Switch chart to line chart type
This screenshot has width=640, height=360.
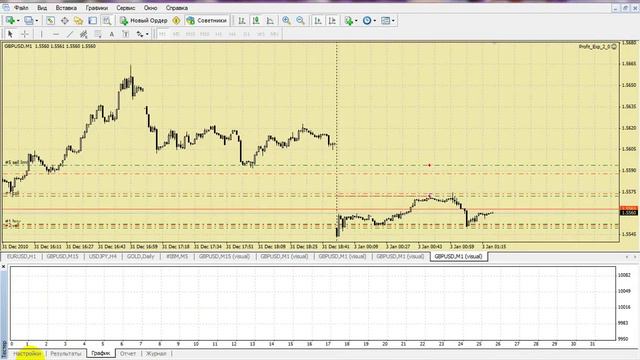[x=270, y=20]
